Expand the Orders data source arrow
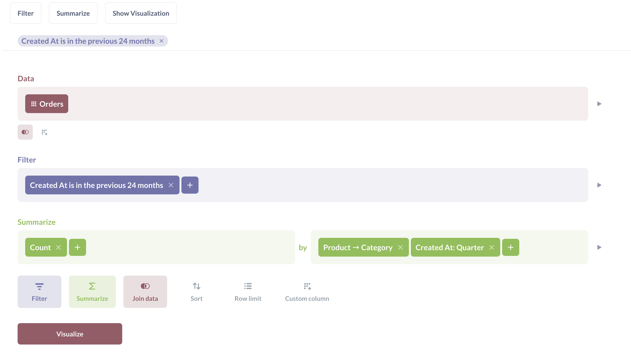Image resolution: width=631 pixels, height=364 pixels. pyautogui.click(x=599, y=104)
